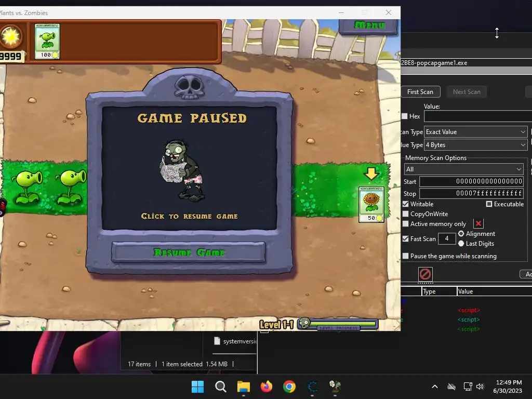Screen dimensions: 532x399
Task: Click the Stop address field
Action: [x=471, y=193]
